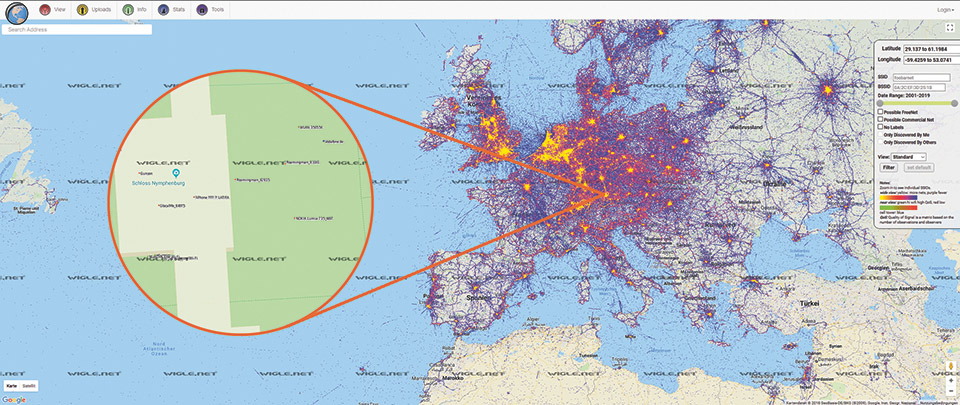Viewport: 960px width, 405px height.
Task: Click the Longitude input field
Action: (x=932, y=60)
